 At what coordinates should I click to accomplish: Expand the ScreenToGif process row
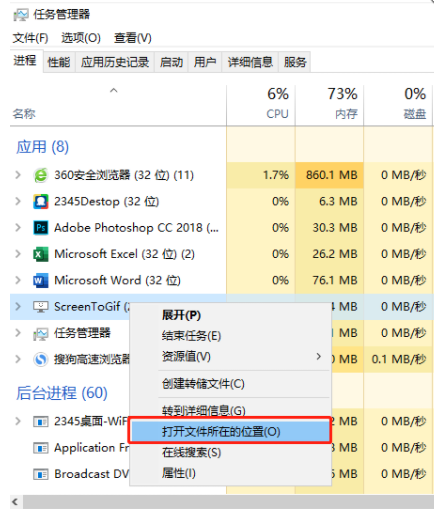(18, 307)
